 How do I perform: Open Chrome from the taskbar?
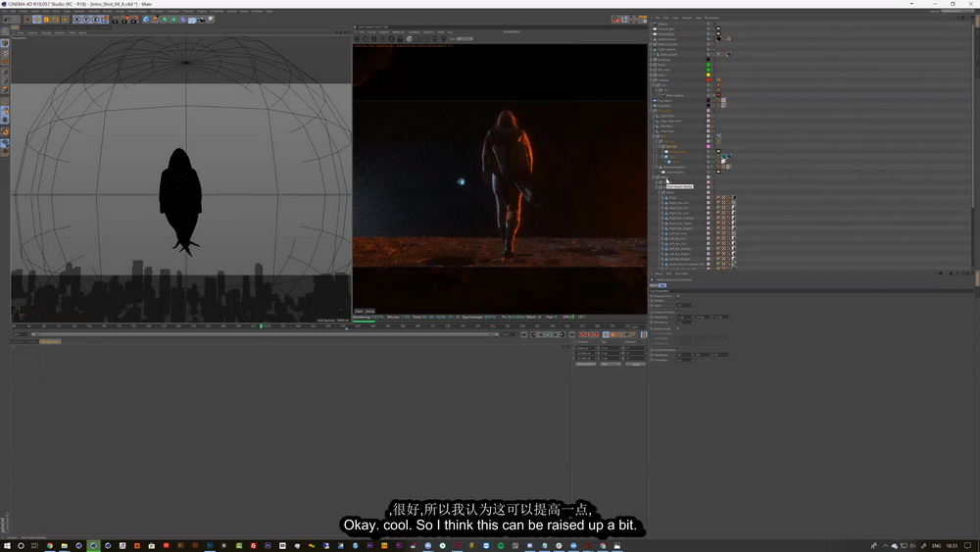[x=49, y=545]
